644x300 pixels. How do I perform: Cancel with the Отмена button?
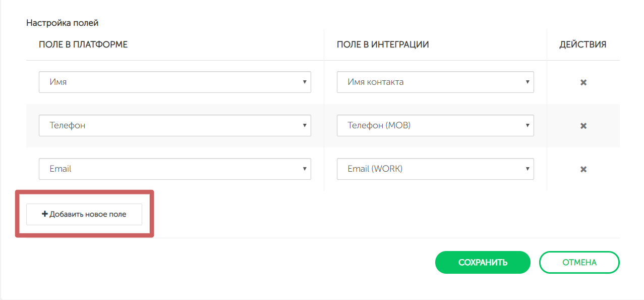point(579,262)
